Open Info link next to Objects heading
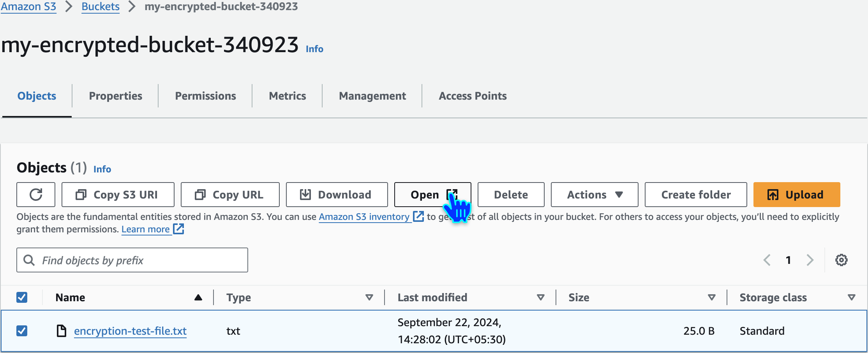The width and height of the screenshot is (868, 353). [x=102, y=169]
